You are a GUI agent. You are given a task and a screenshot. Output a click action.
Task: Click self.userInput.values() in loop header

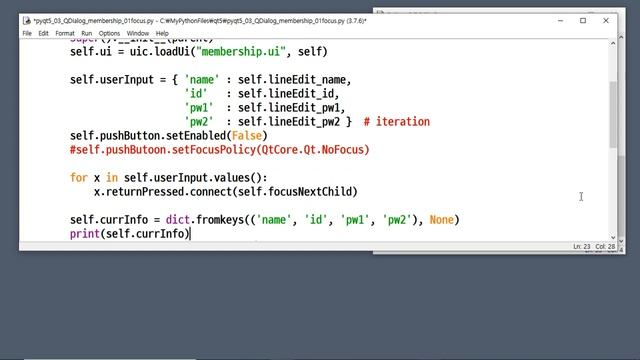(193, 178)
